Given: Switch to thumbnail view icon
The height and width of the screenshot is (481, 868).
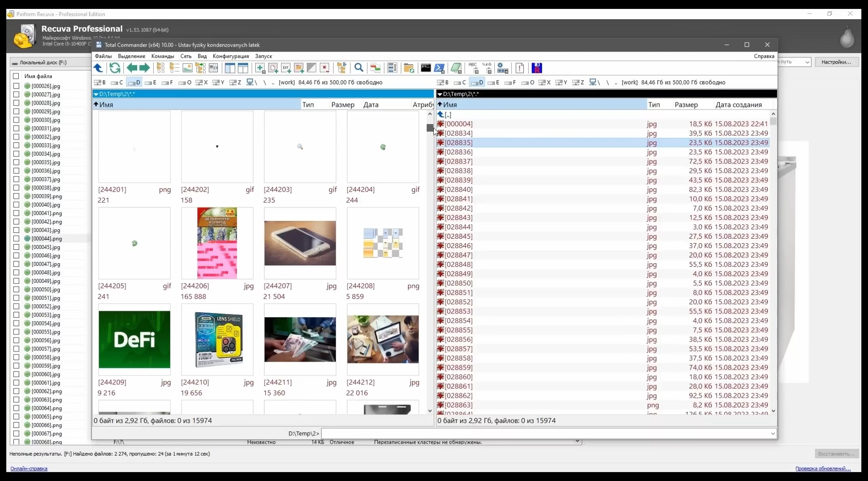Looking at the screenshot, I should click(x=187, y=68).
